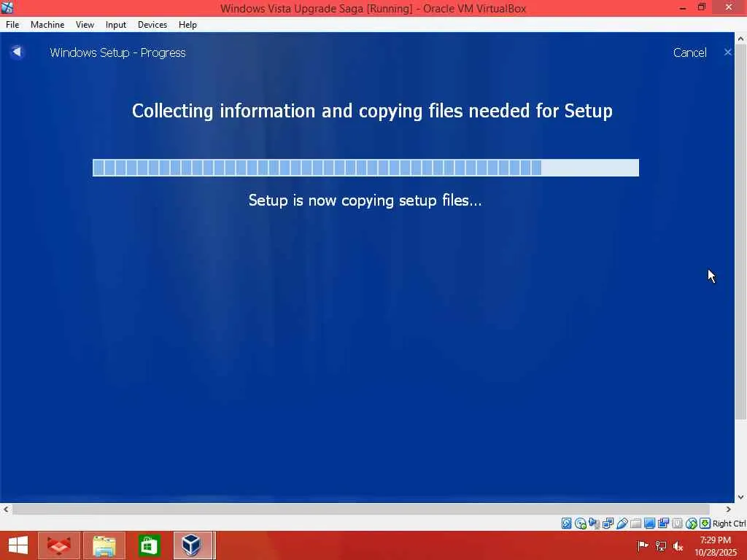747x560 pixels.
Task: Open the CPU virtualization status icon
Action: 677,524
